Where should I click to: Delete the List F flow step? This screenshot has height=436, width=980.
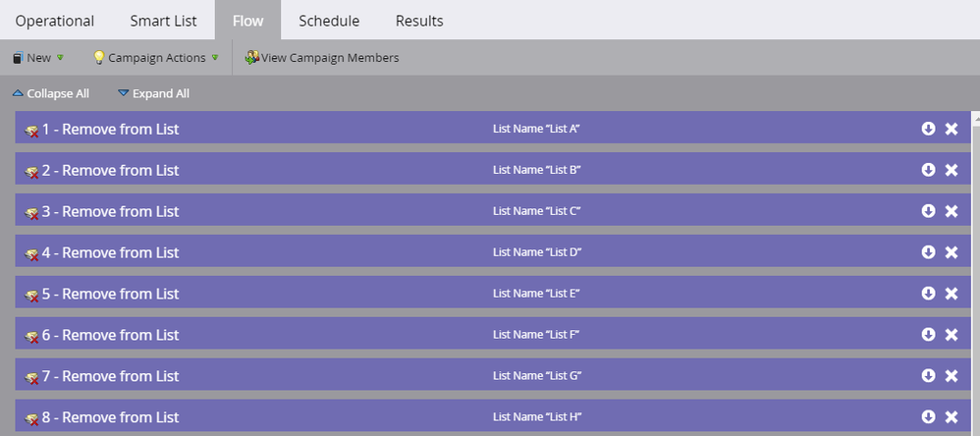tap(952, 335)
